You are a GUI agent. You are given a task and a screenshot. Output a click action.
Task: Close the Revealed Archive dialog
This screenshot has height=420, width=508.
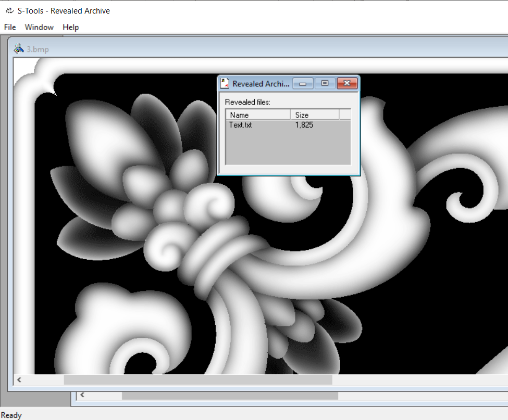[x=347, y=83]
